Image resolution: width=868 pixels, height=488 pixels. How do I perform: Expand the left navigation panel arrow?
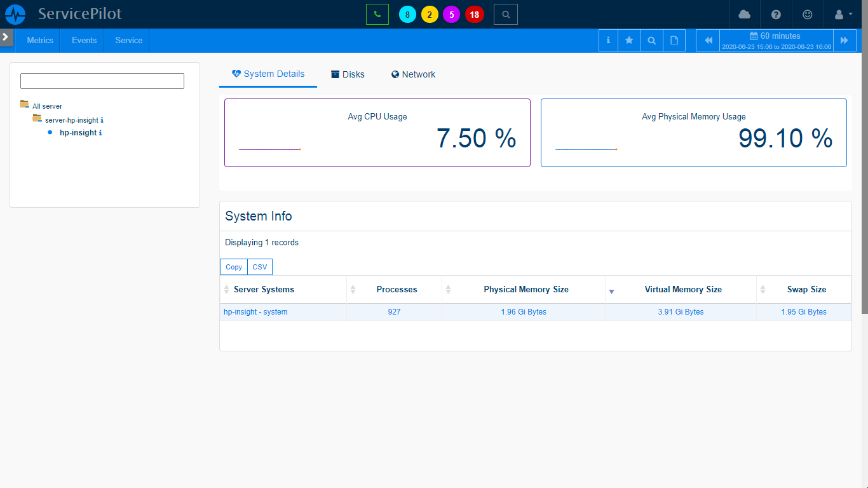(x=6, y=37)
